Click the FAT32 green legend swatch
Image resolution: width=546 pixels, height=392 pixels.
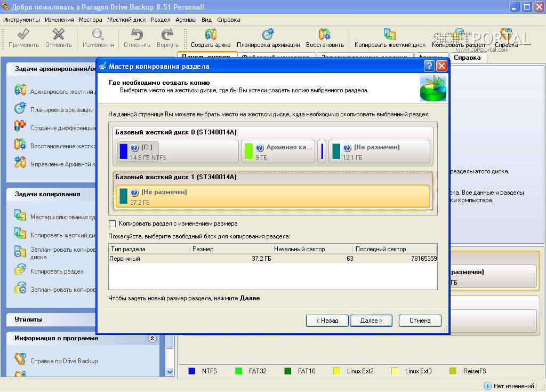238,371
